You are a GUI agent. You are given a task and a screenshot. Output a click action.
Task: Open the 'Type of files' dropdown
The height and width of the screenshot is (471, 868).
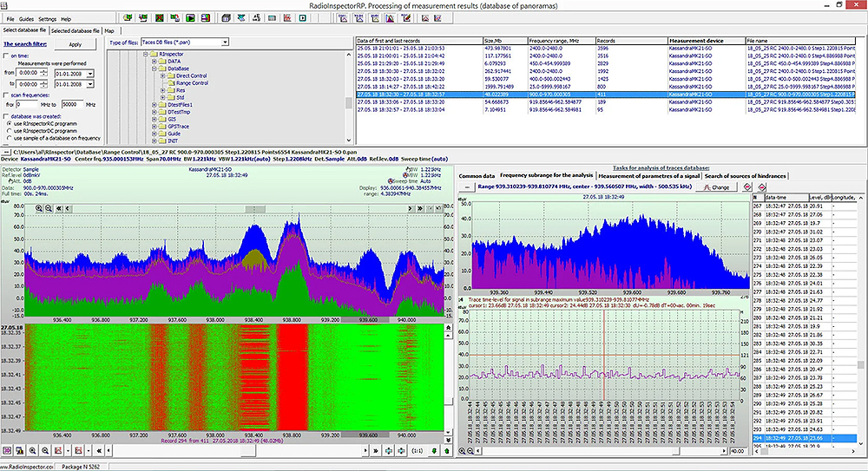coord(224,42)
